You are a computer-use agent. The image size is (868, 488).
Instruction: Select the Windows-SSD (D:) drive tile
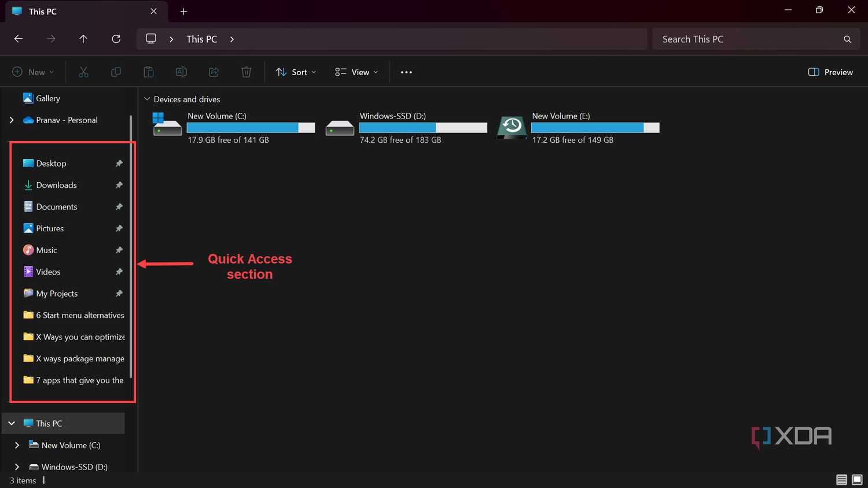405,128
